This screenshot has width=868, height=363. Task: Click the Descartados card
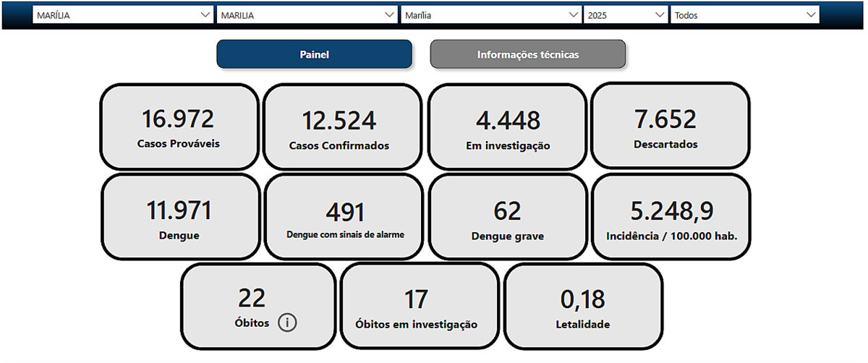pos(670,127)
